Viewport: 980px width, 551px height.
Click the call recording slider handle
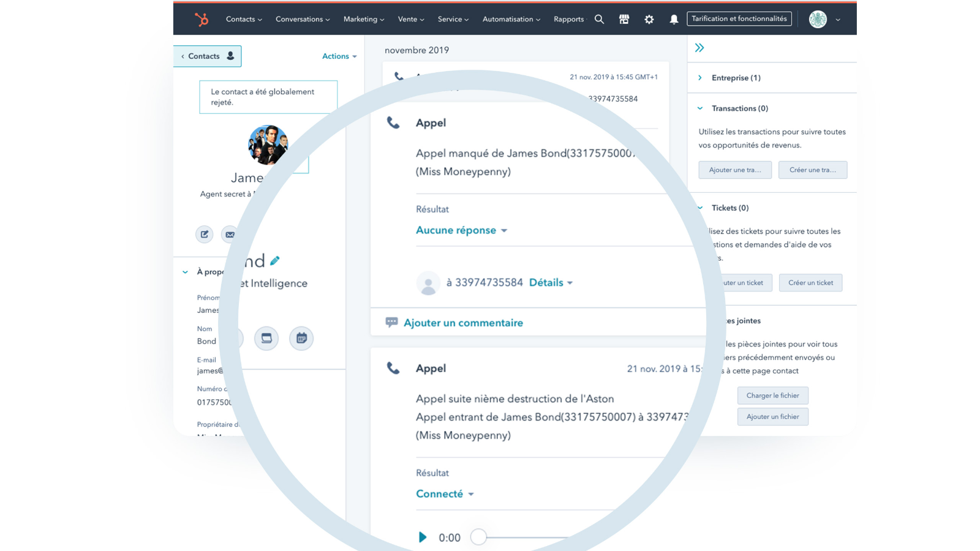coord(478,537)
